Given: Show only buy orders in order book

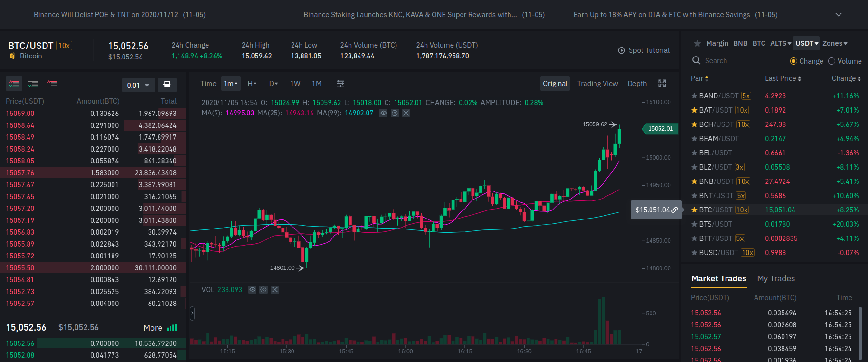Looking at the screenshot, I should (x=33, y=84).
